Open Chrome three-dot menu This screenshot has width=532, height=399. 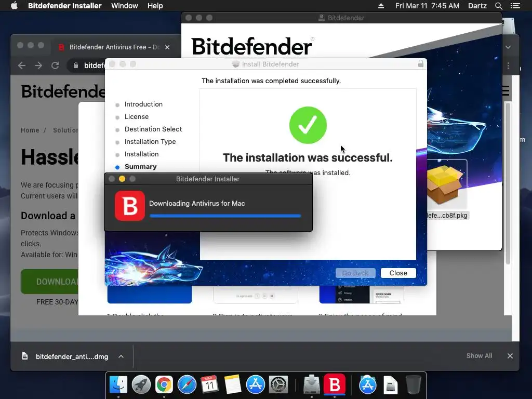(x=508, y=65)
